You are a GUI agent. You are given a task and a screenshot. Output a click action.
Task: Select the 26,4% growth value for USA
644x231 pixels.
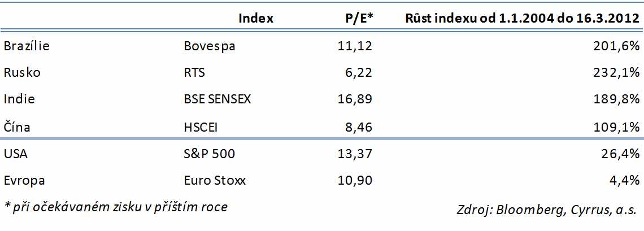click(x=623, y=154)
